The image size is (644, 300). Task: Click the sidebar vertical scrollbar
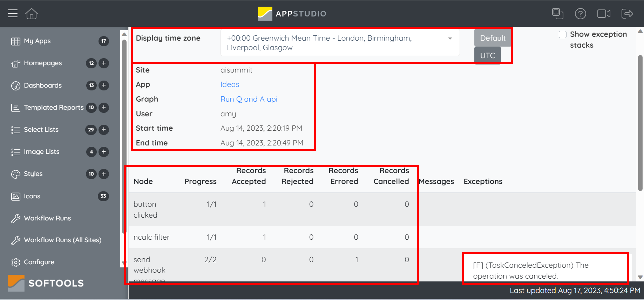coord(124,136)
